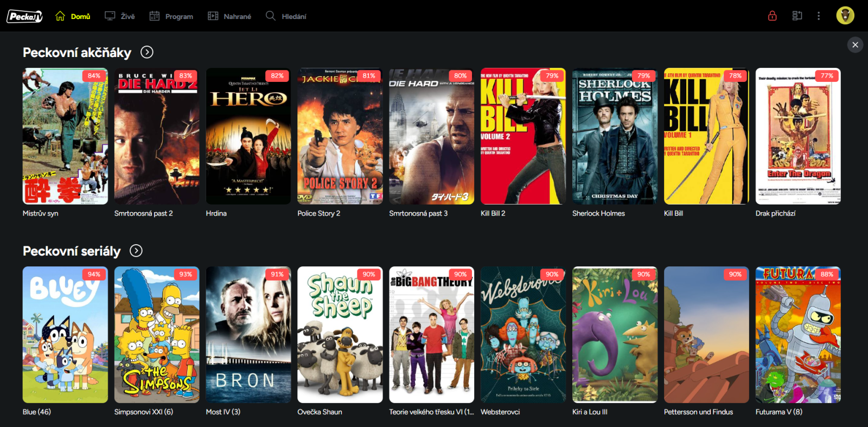Click the Hrdina title text
868x427 pixels.
(216, 213)
